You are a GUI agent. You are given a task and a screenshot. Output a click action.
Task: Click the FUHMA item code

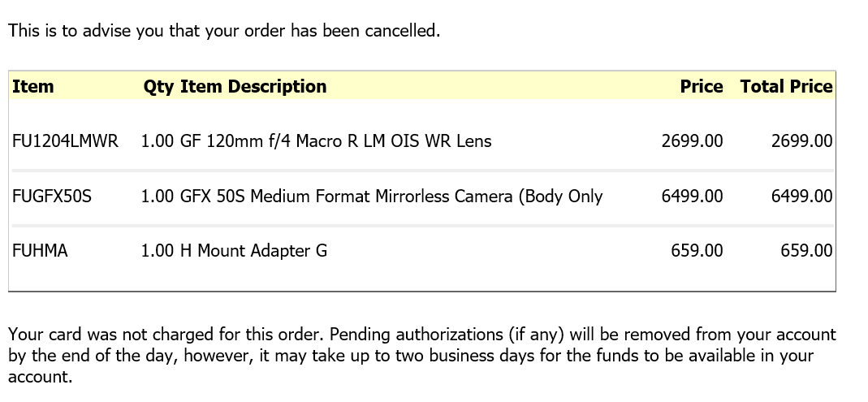pos(40,251)
